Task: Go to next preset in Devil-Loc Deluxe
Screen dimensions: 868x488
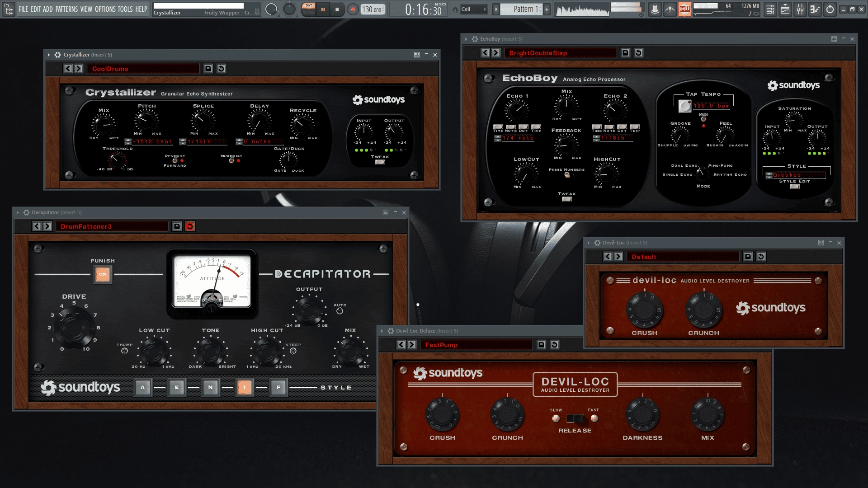Action: point(412,345)
